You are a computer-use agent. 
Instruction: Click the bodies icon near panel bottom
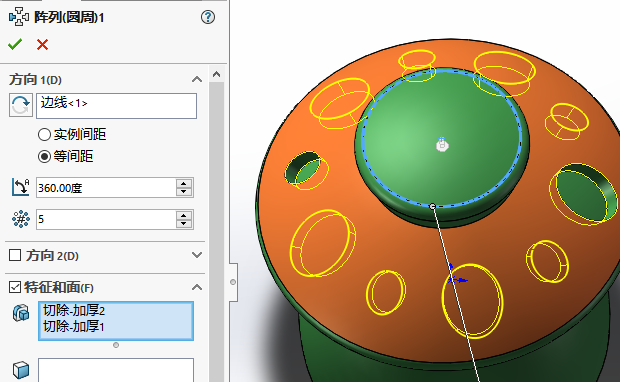click(21, 370)
